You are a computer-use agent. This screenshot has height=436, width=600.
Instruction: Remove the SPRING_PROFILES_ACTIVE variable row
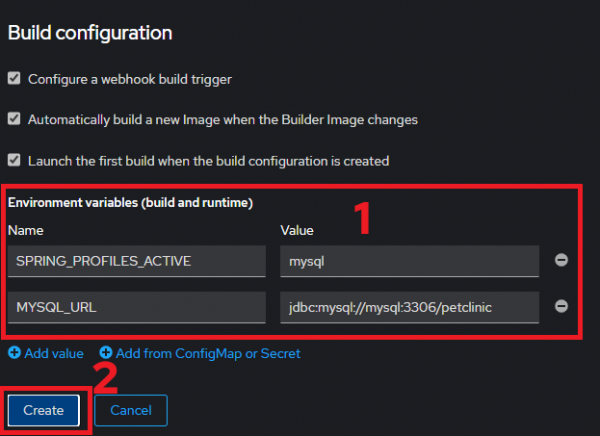point(561,260)
